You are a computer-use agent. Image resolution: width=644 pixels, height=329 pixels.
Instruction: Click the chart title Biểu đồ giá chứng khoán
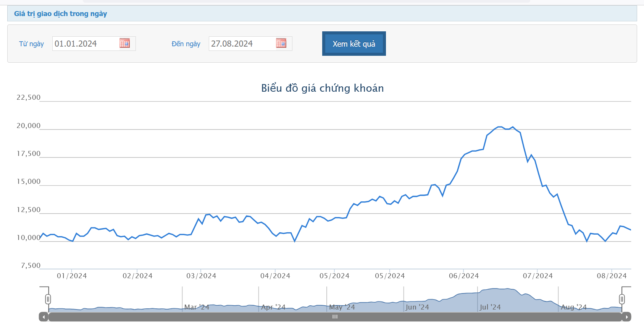(x=322, y=88)
